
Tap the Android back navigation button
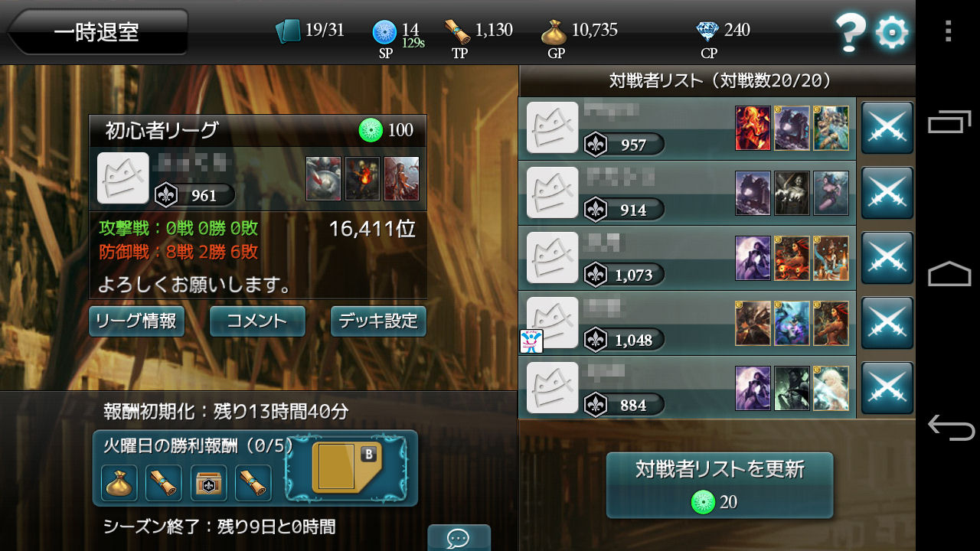[950, 428]
